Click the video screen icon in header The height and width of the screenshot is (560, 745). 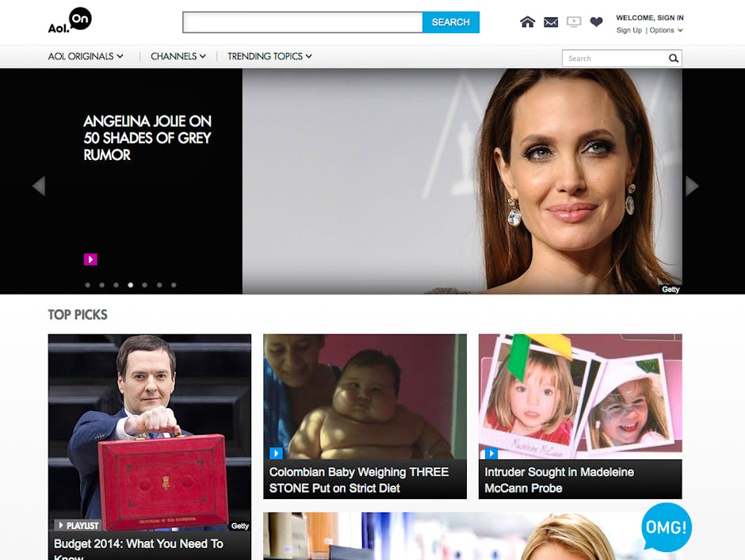(574, 22)
